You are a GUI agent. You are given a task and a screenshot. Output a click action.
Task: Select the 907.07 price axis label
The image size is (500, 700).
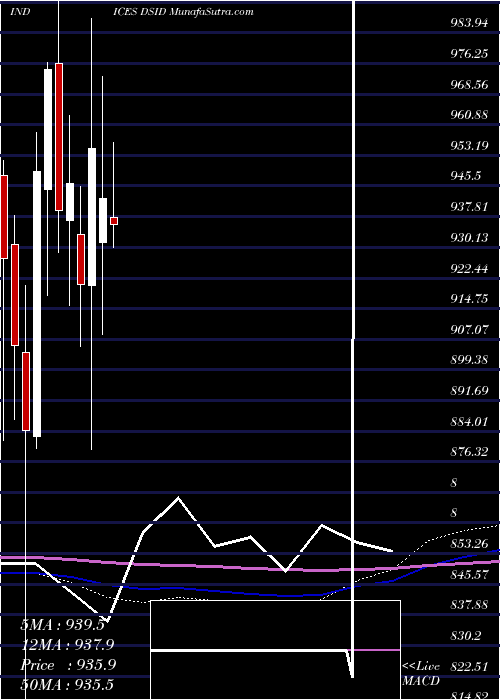click(469, 329)
